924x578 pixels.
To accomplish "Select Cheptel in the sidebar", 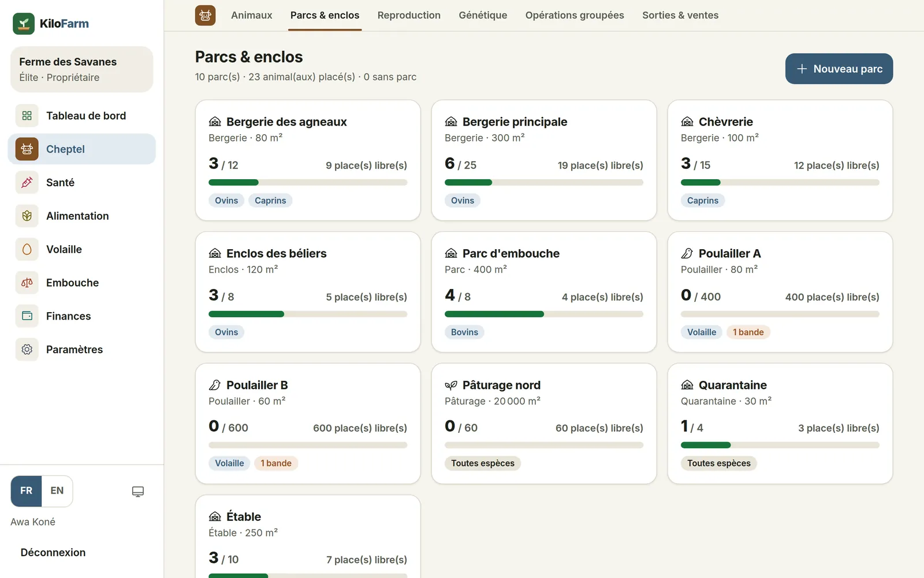I will pyautogui.click(x=82, y=149).
